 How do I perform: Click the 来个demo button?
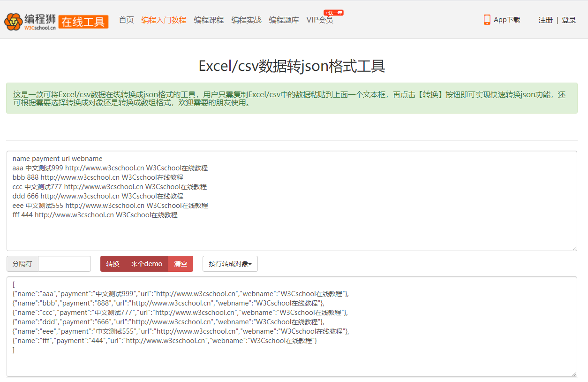tap(146, 264)
